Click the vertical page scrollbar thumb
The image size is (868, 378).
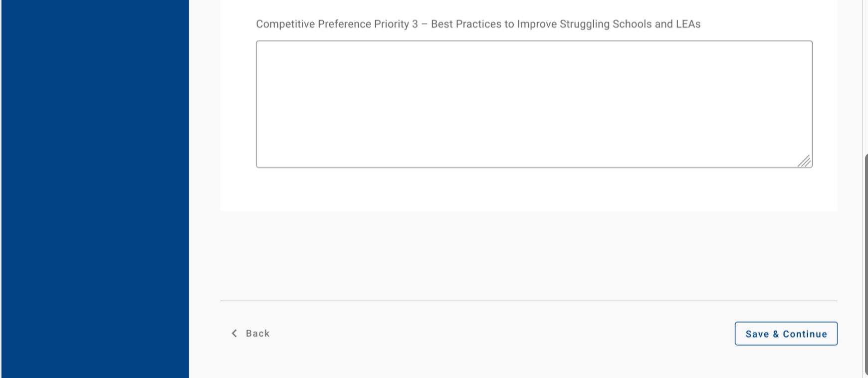(x=866, y=264)
